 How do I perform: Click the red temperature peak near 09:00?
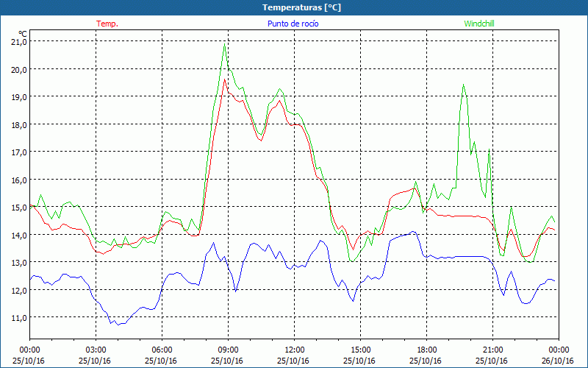pyautogui.click(x=224, y=79)
